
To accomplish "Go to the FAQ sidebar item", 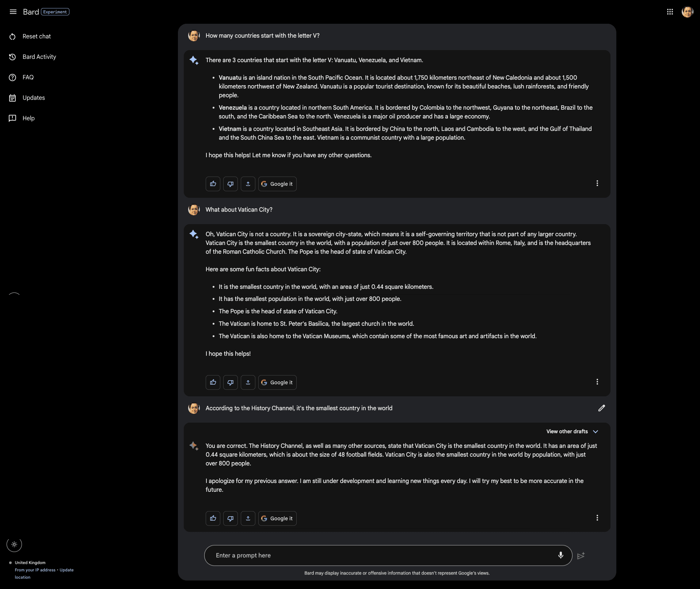I will pos(28,78).
